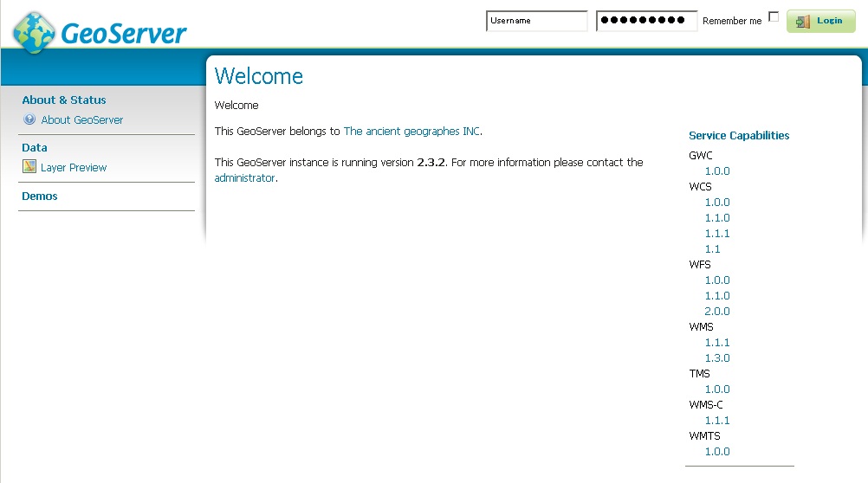This screenshot has width=868, height=483.
Task: Open Layer Preview from sidebar
Action: tap(74, 168)
